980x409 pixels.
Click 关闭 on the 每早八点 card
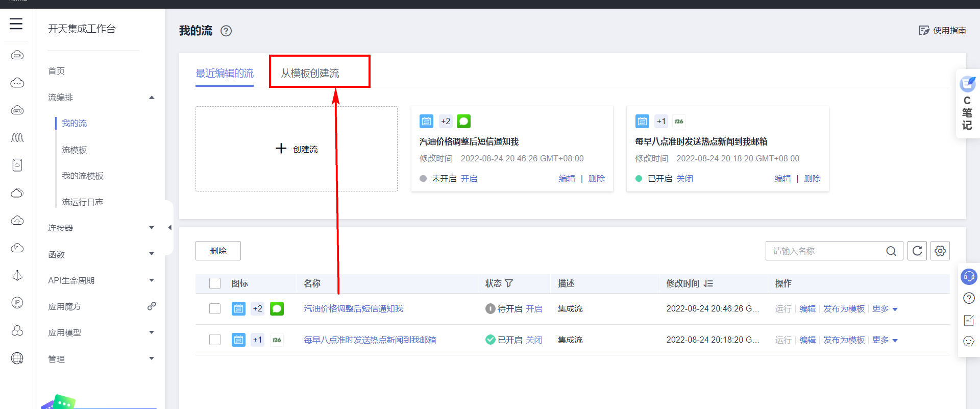[685, 179]
